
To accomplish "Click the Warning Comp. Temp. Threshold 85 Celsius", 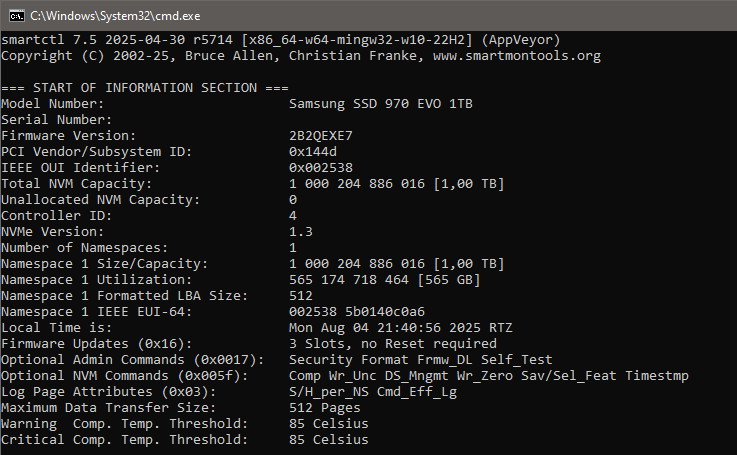I will (329, 424).
